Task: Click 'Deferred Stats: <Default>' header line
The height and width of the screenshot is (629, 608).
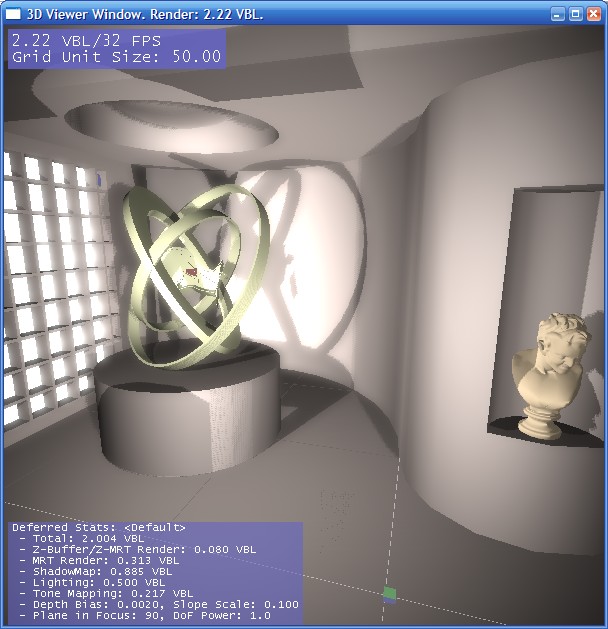Action: (99, 527)
